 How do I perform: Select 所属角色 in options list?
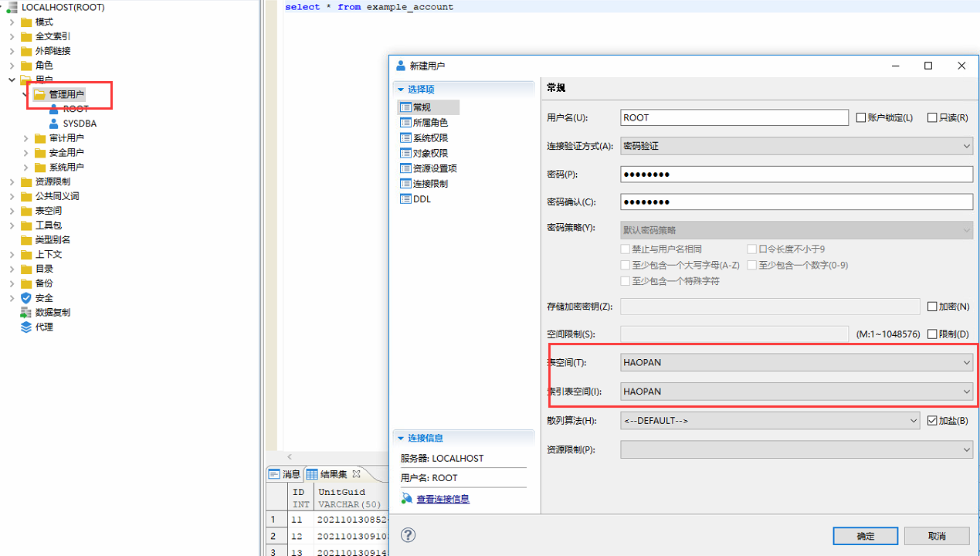coord(430,123)
